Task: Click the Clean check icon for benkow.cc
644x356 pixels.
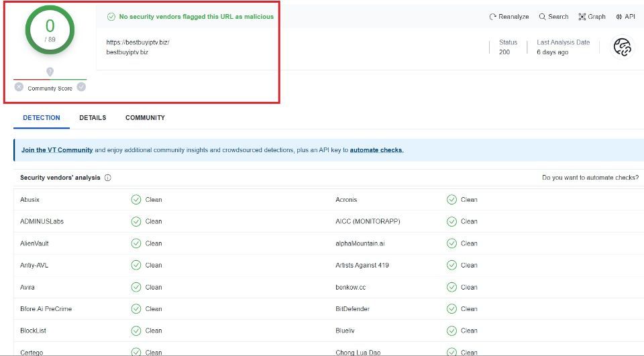Action: click(451, 288)
